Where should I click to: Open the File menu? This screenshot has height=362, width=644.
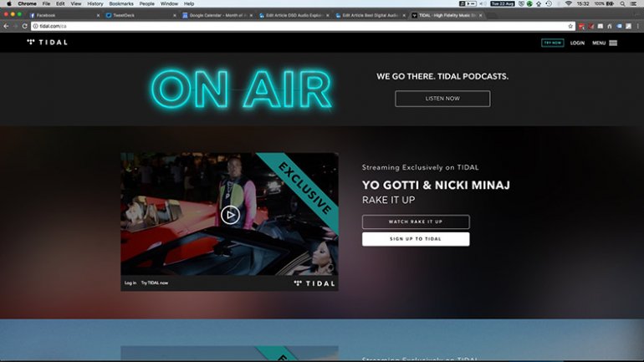46,3
